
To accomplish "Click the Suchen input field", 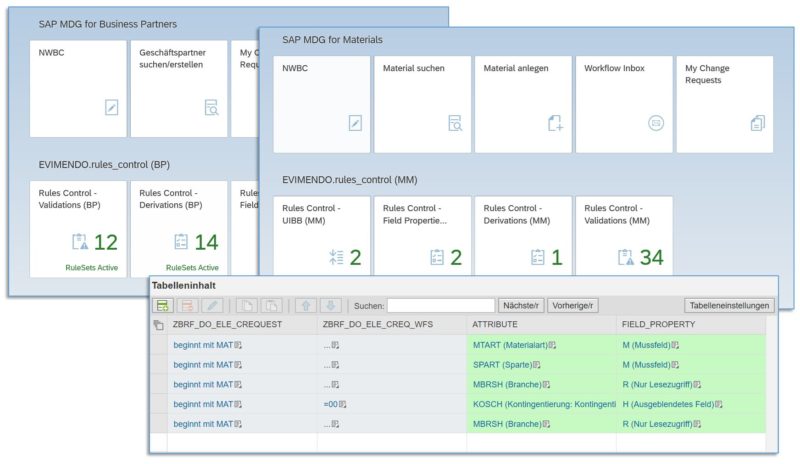I will tap(441, 306).
